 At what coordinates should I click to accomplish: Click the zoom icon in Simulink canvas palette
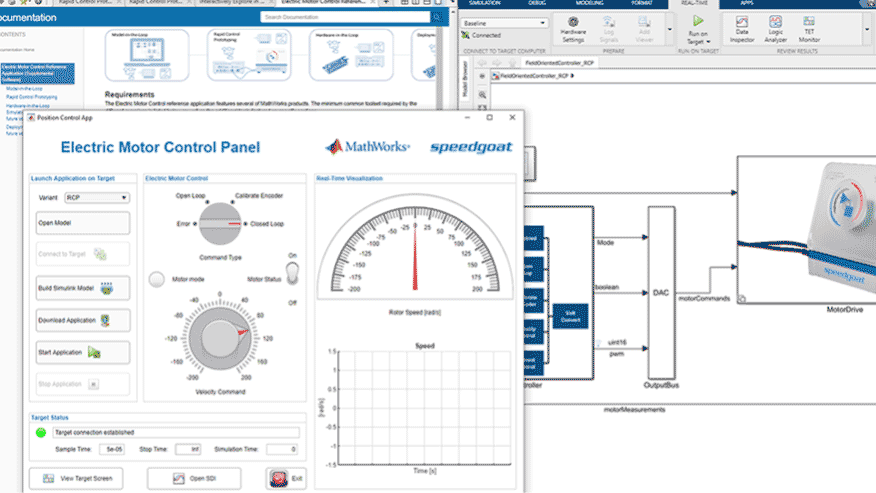(482, 95)
